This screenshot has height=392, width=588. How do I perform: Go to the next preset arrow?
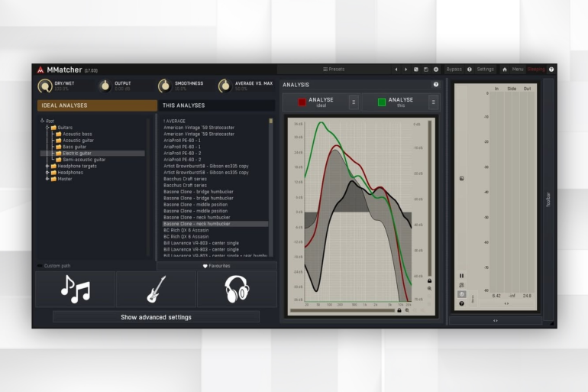coord(405,70)
